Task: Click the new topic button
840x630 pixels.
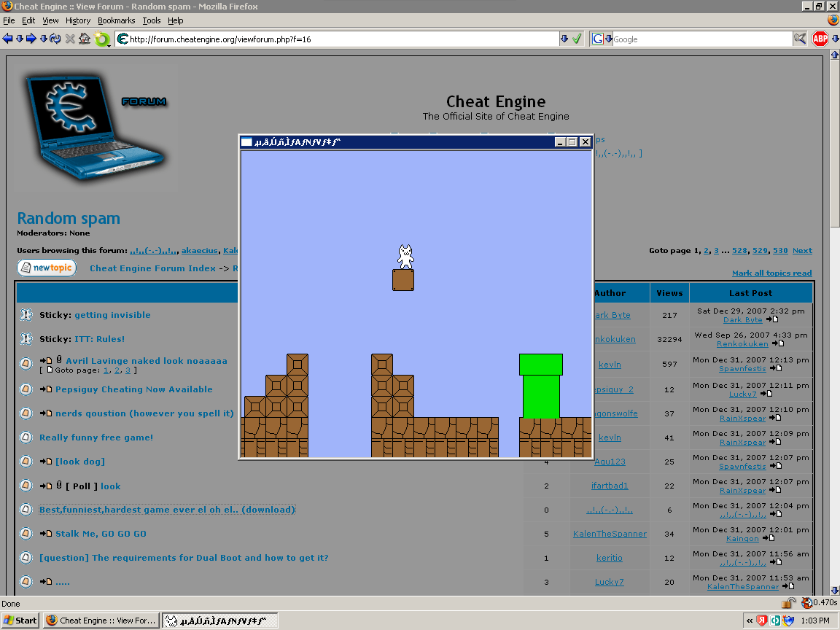Action: [47, 268]
